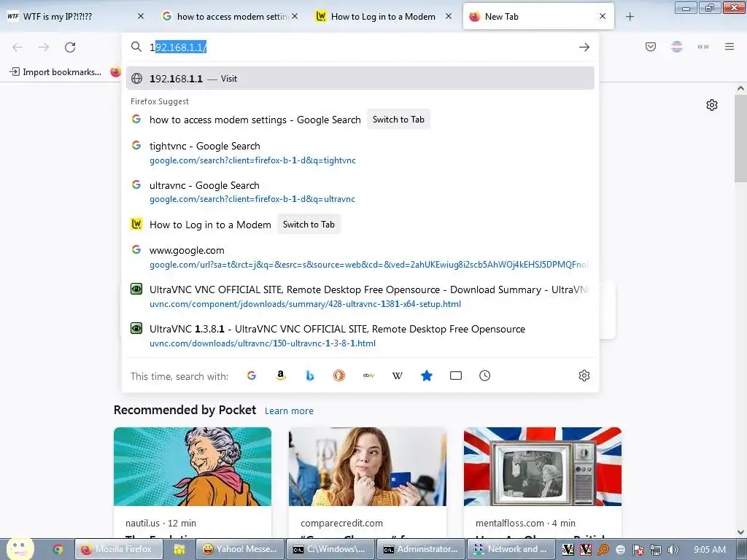The height and width of the screenshot is (560, 747).
Task: Close the How to Log in to a Modem tab
Action: [x=449, y=16]
